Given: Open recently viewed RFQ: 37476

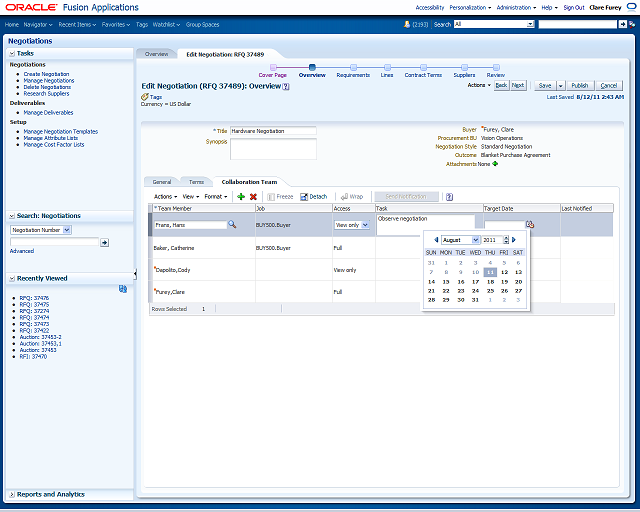Looking at the screenshot, I should pos(34,298).
